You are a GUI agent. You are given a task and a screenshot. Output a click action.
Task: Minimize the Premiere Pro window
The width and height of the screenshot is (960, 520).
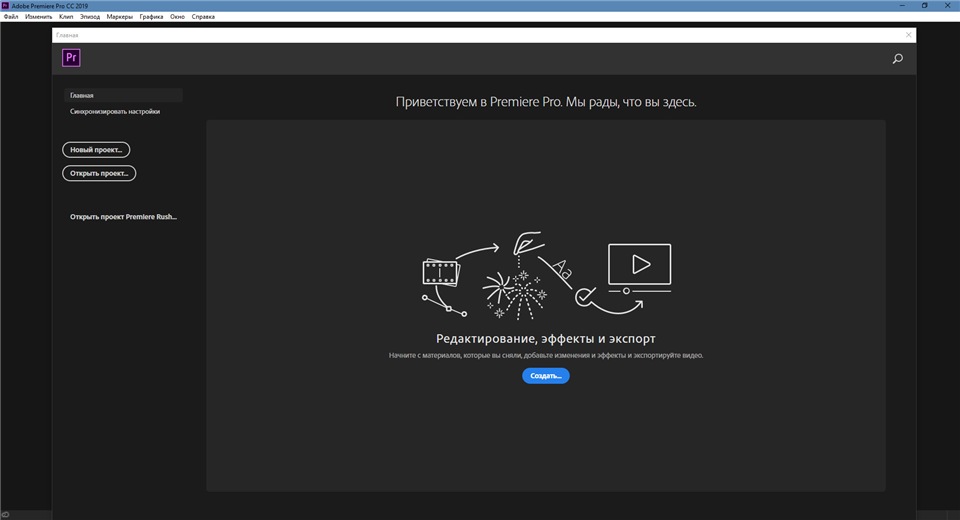click(x=902, y=6)
